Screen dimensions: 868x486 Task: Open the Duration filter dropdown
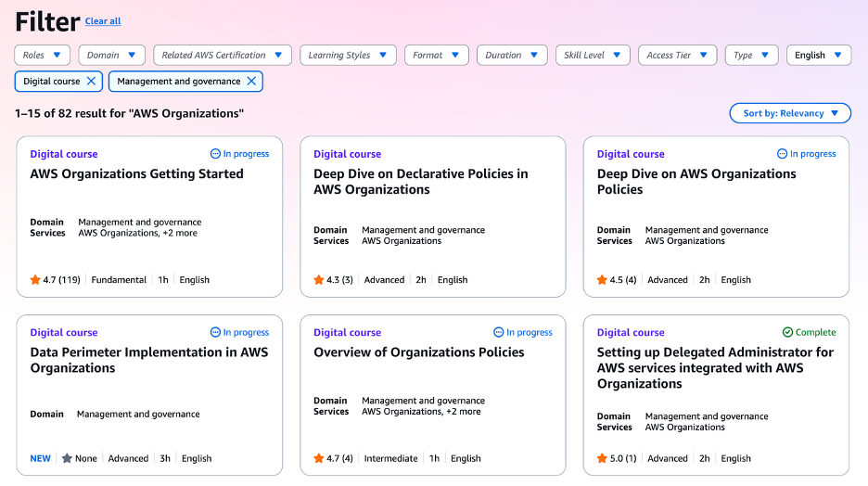pyautogui.click(x=512, y=56)
